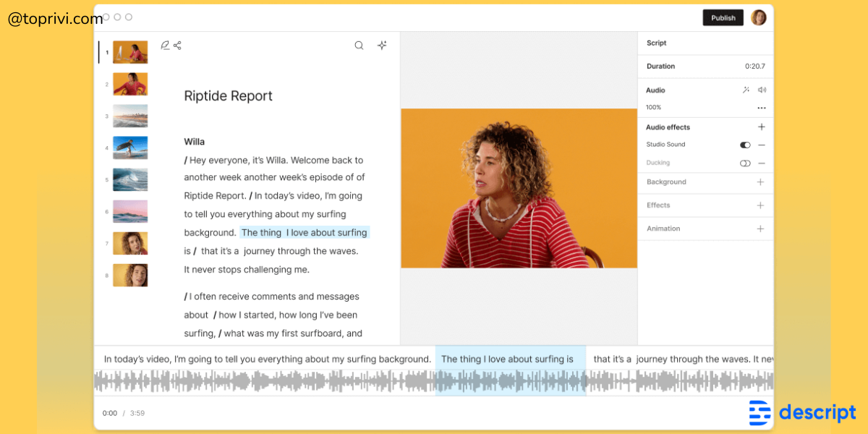868x434 pixels.
Task: Click timeline text 'The thing I love about surfing is'
Action: pos(507,359)
